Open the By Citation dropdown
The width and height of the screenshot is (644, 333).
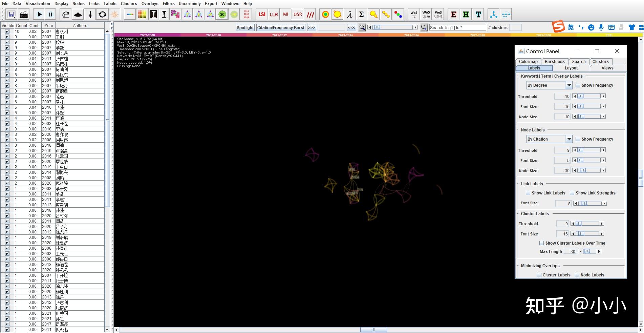click(x=569, y=139)
